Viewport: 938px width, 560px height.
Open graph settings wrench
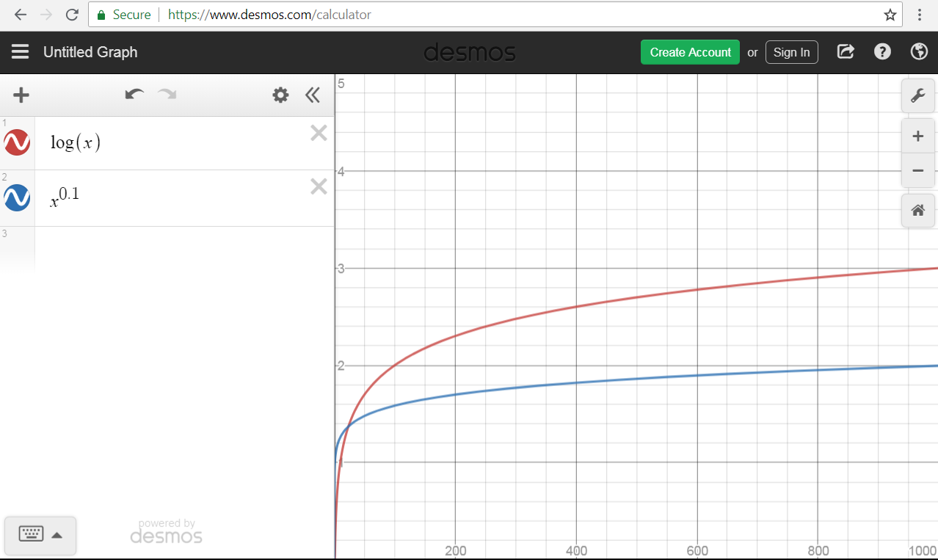coord(917,95)
